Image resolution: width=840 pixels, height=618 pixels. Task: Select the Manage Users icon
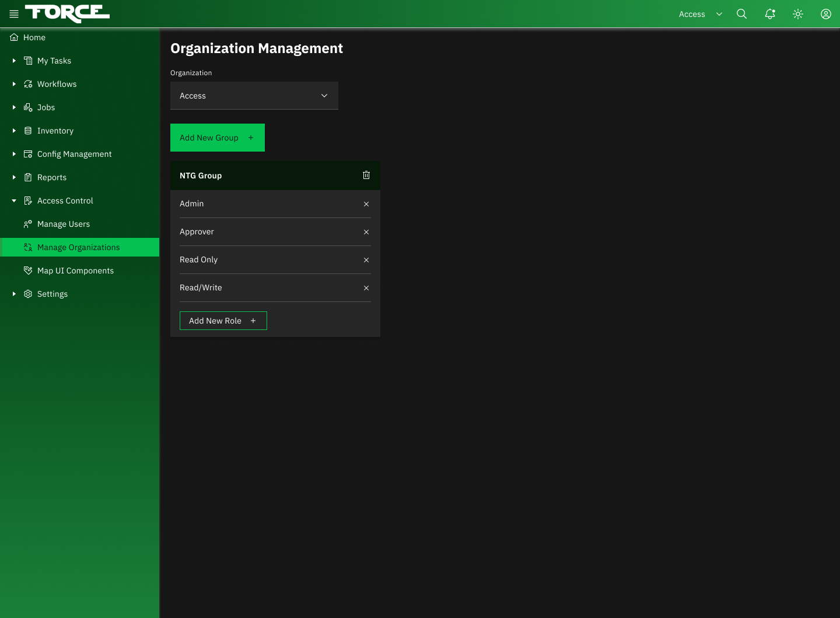tap(28, 224)
